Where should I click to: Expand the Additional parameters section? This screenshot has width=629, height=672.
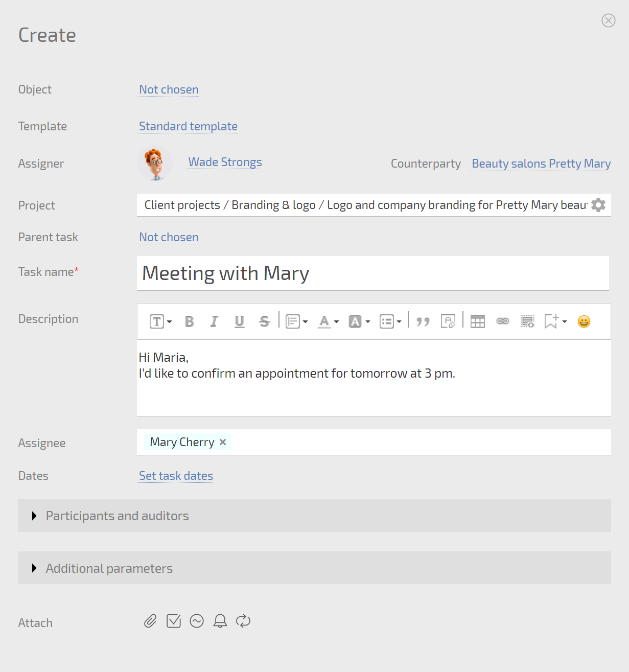[x=109, y=568]
